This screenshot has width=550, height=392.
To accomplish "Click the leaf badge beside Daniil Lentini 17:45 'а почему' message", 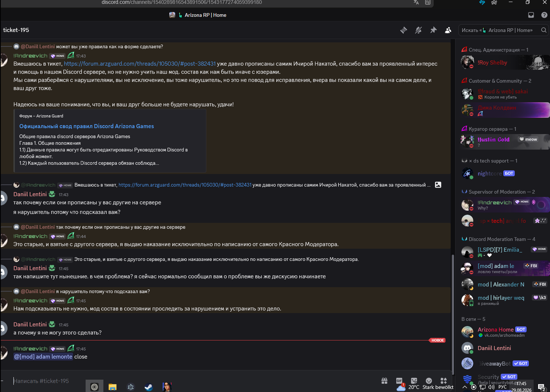I will pos(52,324).
